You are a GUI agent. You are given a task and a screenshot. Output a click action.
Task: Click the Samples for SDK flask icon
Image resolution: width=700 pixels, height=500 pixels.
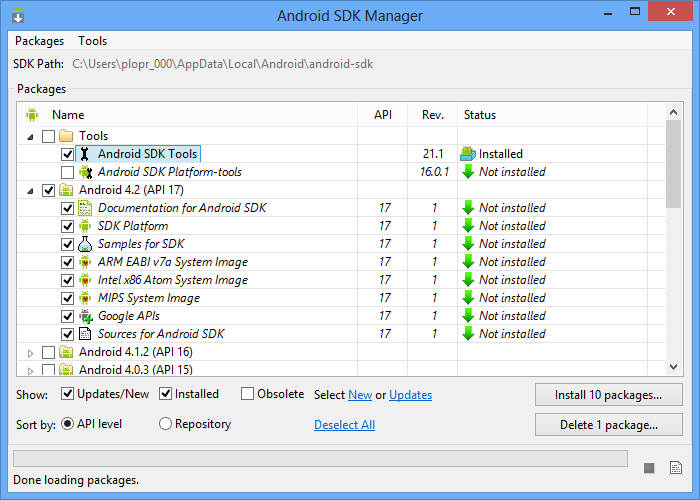tap(85, 244)
